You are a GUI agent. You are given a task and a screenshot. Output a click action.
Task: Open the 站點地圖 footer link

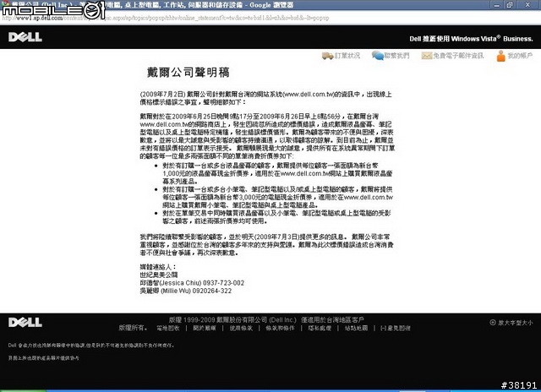(x=356, y=328)
